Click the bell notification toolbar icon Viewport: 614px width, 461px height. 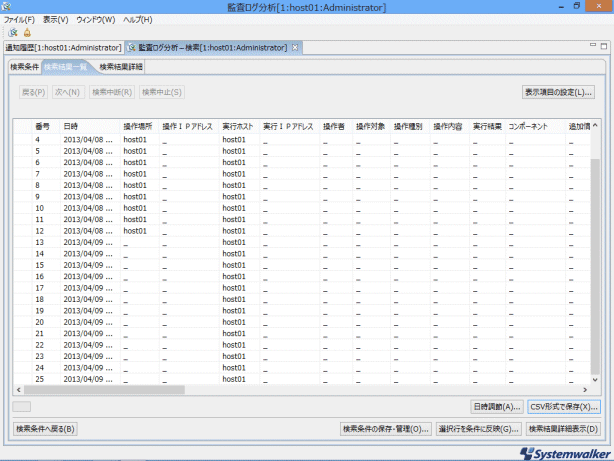click(x=27, y=32)
